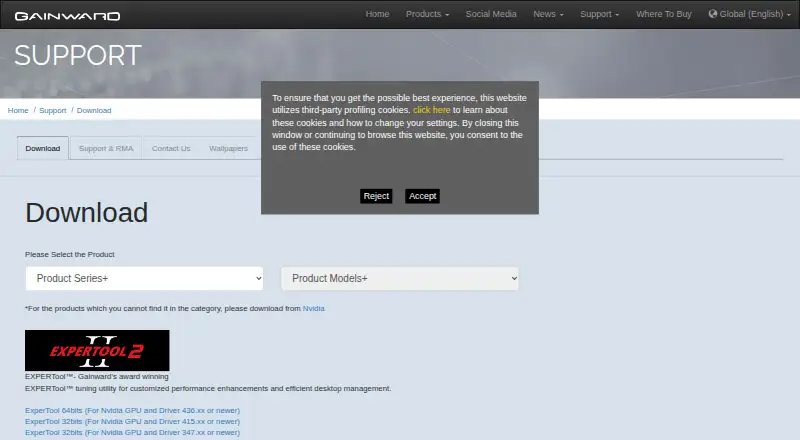Click the Gainward logo
This screenshot has height=440, width=800.
[67, 16]
